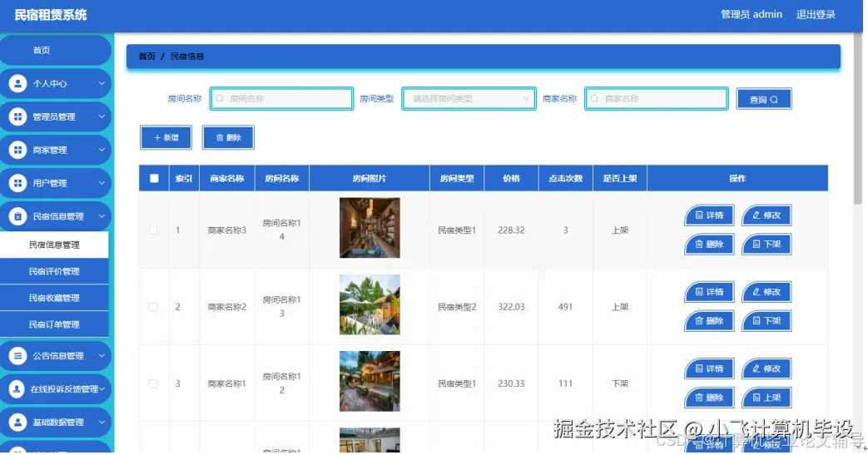Focus the 房间名称 input field
Image resolution: width=868 pixels, height=455 pixels.
(282, 98)
